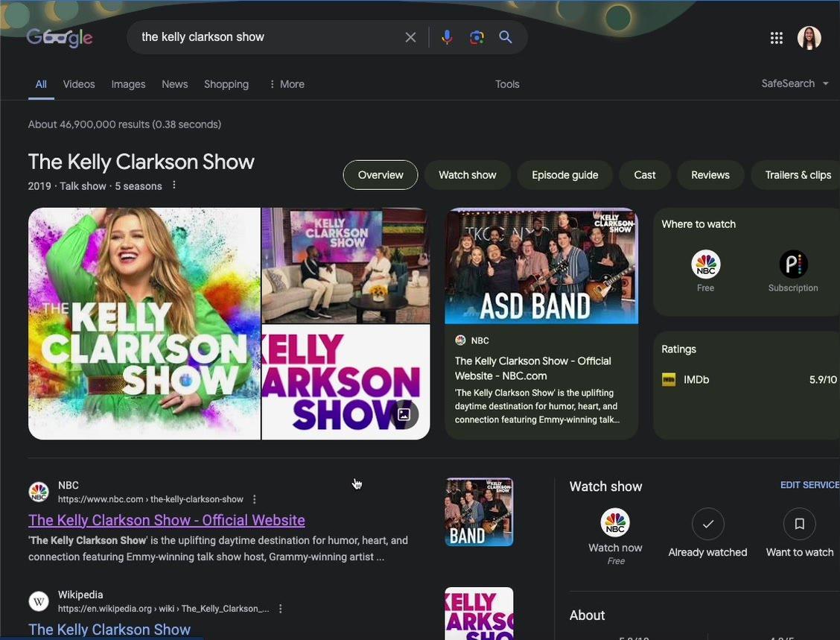Click the en.wikipedia.org URL breadcrumb
Screen dimensions: 840x640
point(163,609)
